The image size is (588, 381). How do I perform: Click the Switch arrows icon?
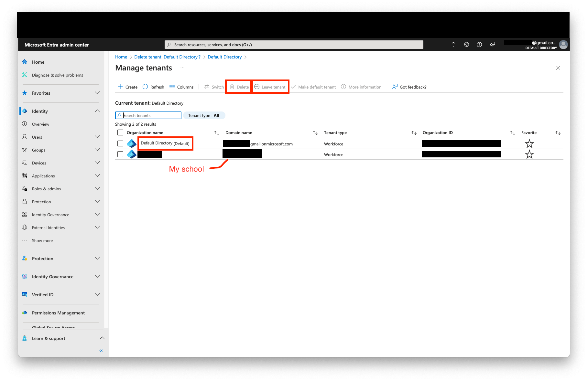[207, 87]
